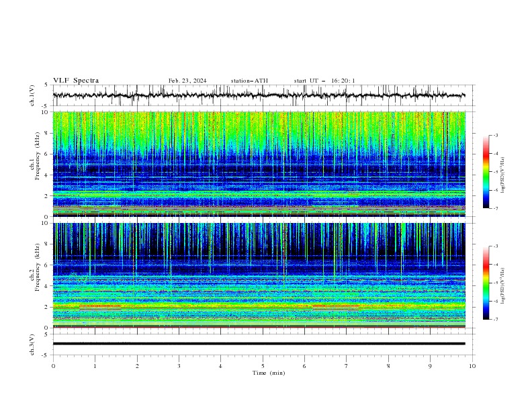Click time axis tick label "5"
Viewport: 532px width, 411px height.
point(263,366)
